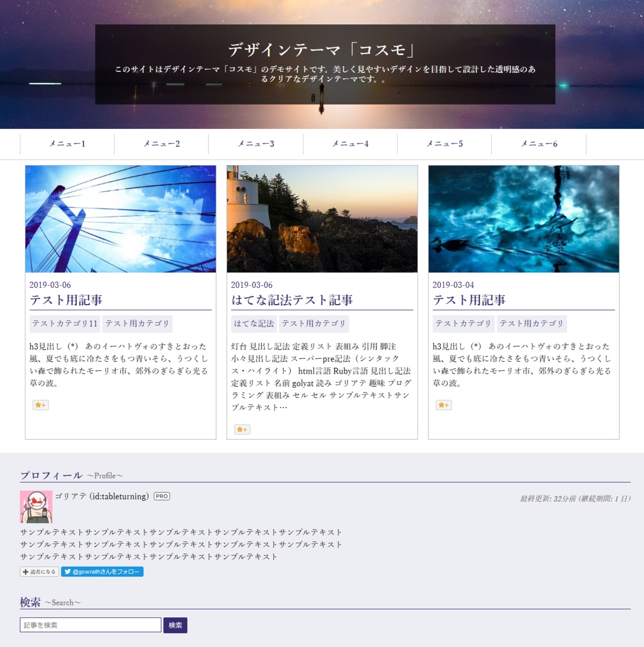Star the 2019-03-04 テスト用記事 post
Screen dimensions: 644x647
coord(443,405)
